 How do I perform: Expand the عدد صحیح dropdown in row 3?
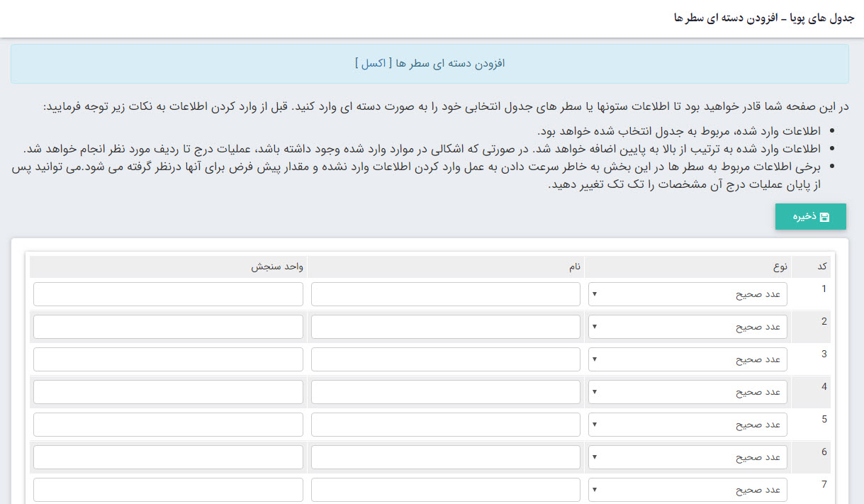click(686, 359)
